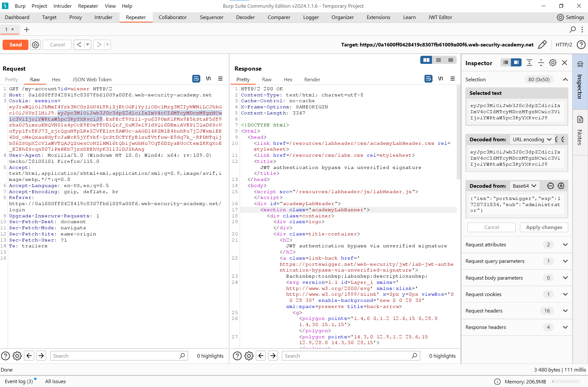
Task: Open next history dropdown arrow
Action: (x=107, y=45)
